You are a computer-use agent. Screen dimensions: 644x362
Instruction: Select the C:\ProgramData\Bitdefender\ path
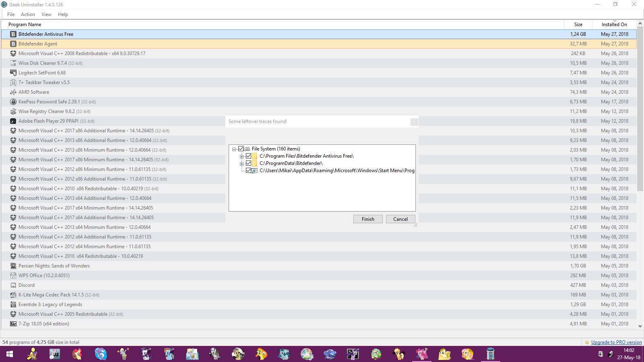tap(291, 163)
